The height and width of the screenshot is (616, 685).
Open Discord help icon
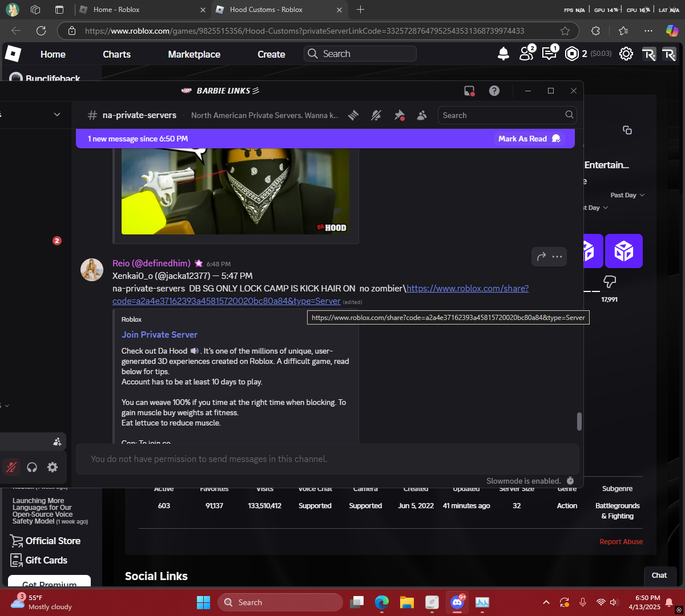(494, 91)
